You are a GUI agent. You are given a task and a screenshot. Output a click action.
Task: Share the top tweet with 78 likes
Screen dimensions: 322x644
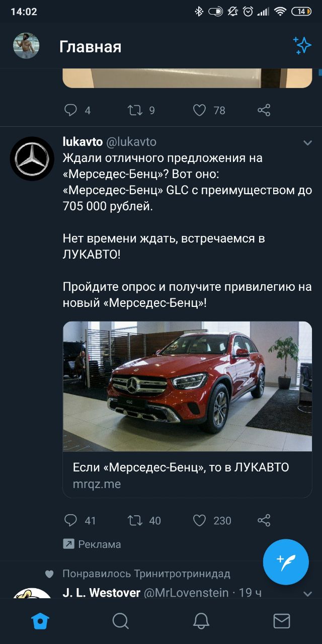click(x=264, y=110)
